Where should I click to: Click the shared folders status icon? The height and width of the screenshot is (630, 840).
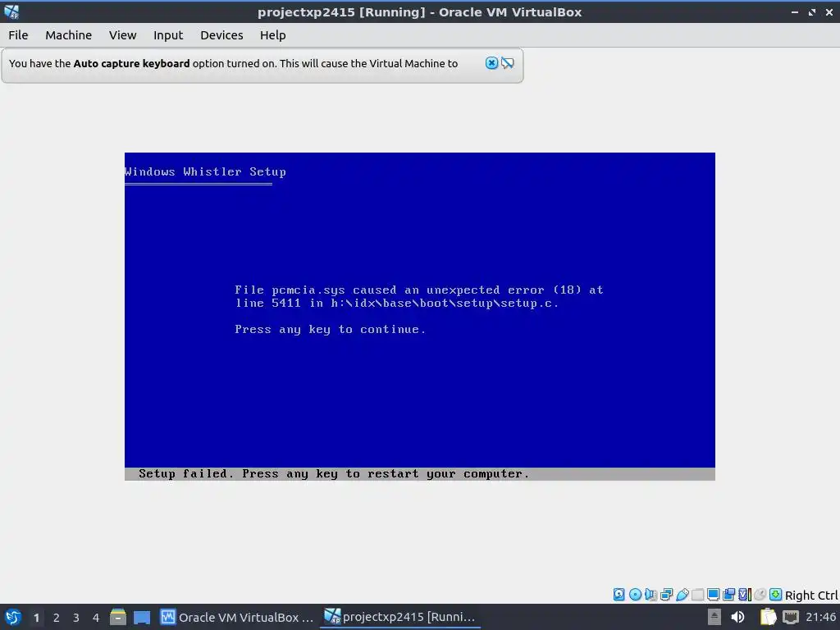click(697, 594)
